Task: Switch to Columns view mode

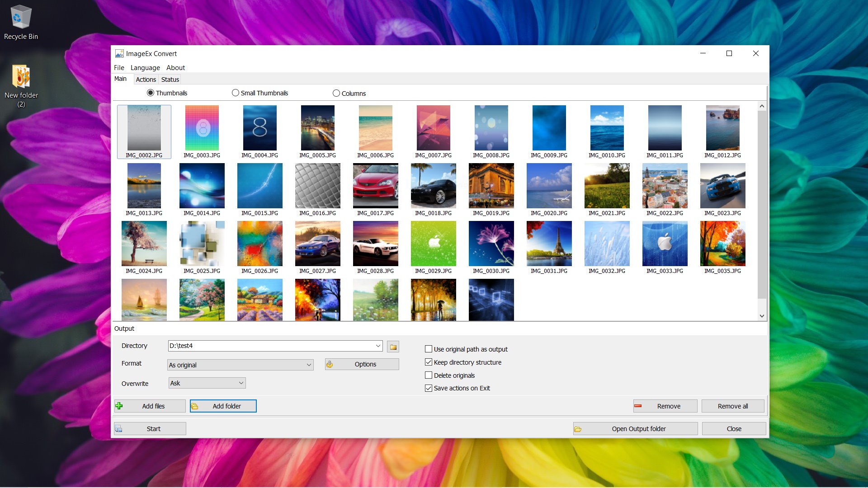Action: tap(336, 93)
